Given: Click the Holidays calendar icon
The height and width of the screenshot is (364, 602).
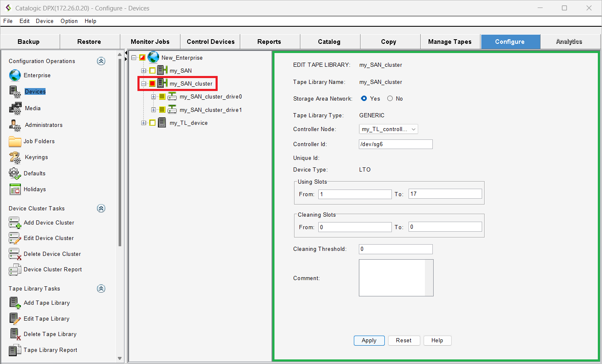Looking at the screenshot, I should 15,189.
